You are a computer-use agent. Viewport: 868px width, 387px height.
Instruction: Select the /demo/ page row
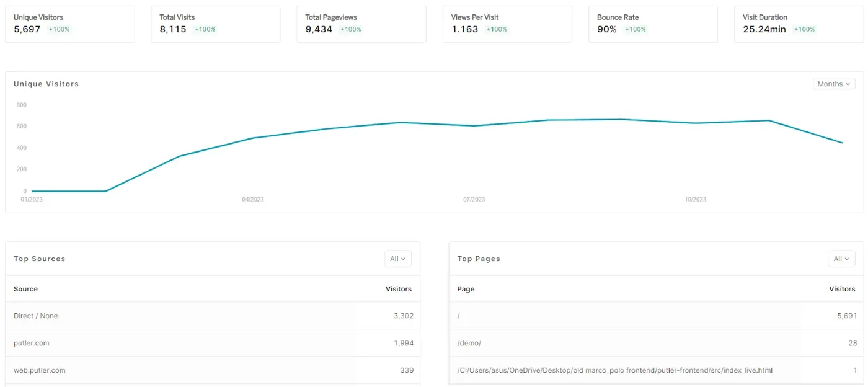pyautogui.click(x=656, y=343)
